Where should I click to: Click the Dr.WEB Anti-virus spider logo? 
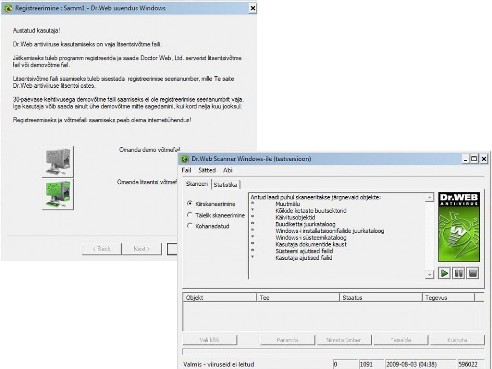pyautogui.click(x=459, y=227)
